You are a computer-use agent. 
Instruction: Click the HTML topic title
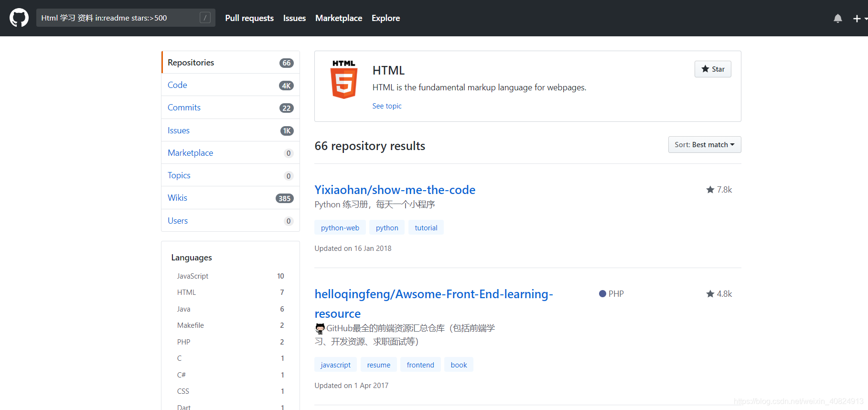388,71
